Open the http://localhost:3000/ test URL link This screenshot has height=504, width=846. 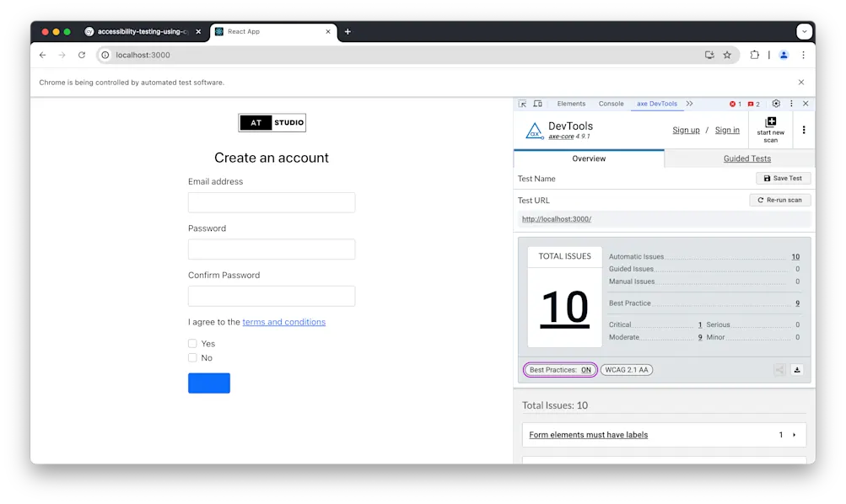click(556, 219)
